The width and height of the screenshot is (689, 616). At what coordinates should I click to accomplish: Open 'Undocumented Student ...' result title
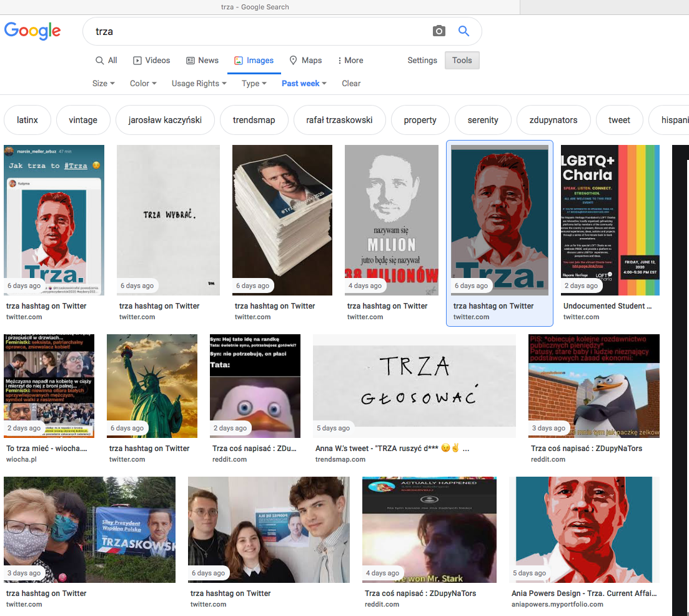point(607,306)
